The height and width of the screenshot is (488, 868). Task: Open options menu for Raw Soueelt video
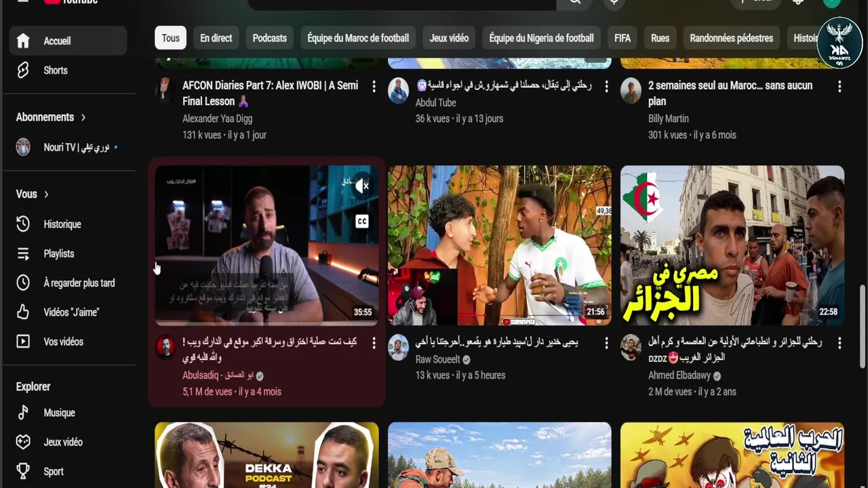[x=606, y=344]
